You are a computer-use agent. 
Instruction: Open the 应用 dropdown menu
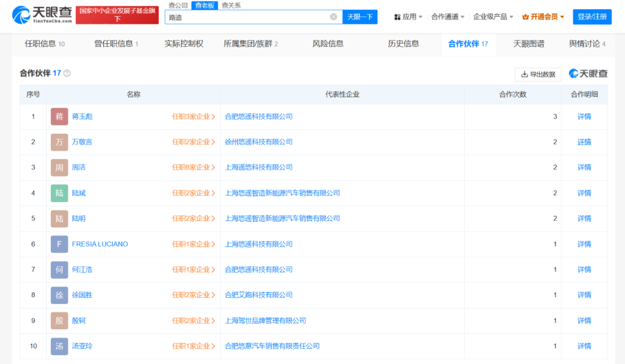409,17
